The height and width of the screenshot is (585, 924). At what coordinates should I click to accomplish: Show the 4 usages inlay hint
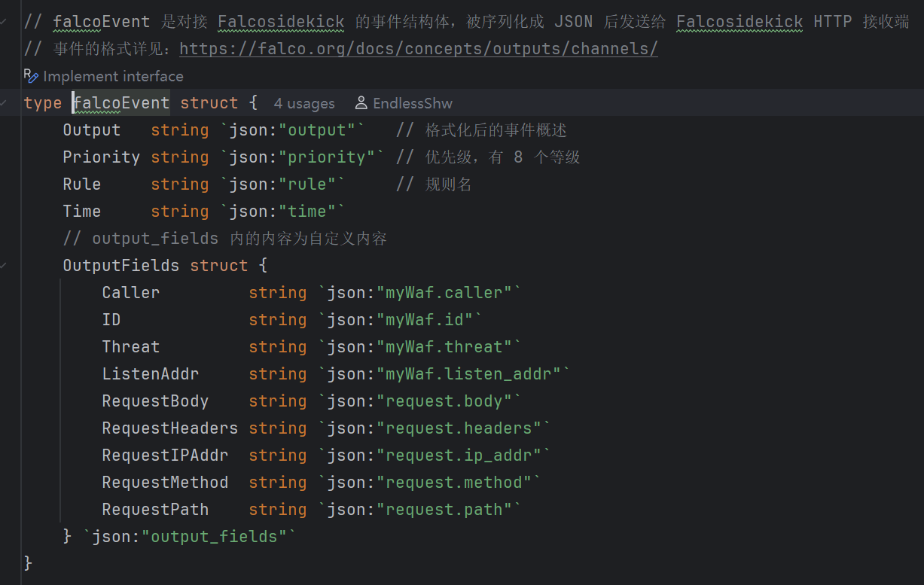[304, 103]
